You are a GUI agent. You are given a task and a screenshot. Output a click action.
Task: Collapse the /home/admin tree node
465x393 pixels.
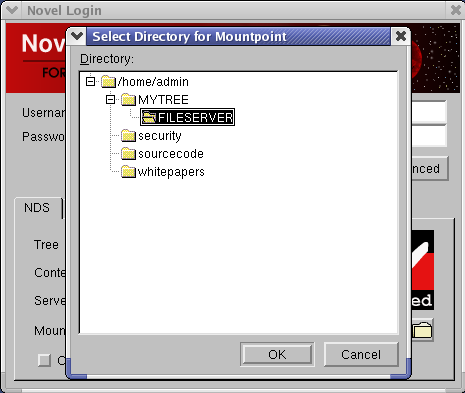[90, 81]
